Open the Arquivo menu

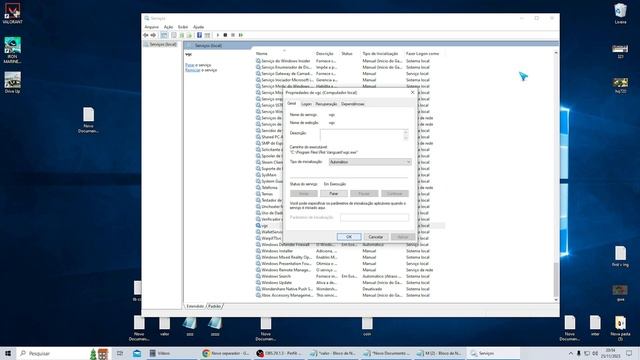[151, 27]
